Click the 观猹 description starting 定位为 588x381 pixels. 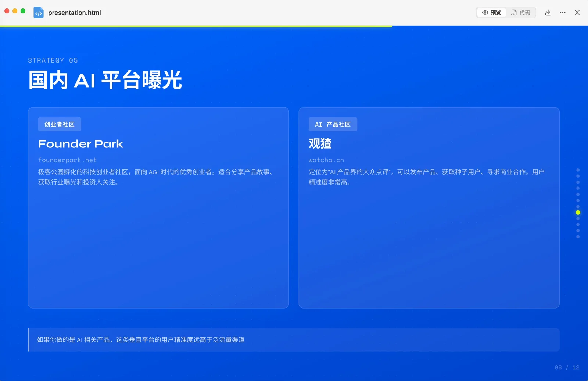click(x=426, y=177)
